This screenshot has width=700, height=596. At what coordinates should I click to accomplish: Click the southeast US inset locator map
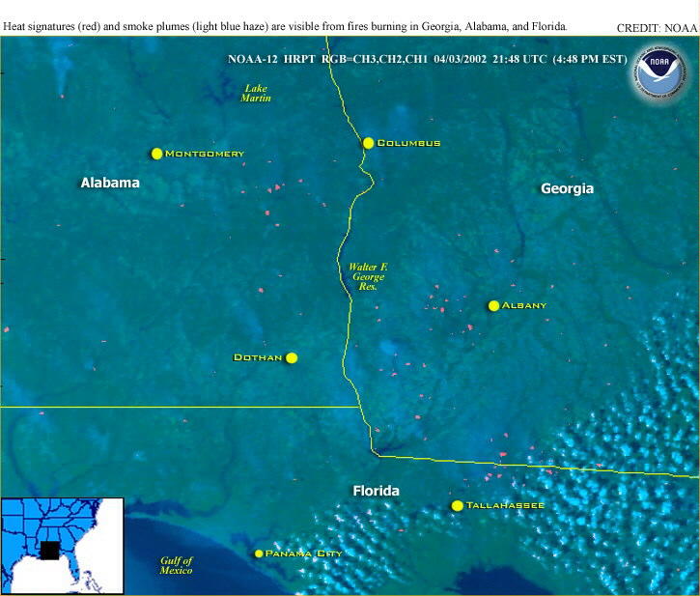tap(62, 546)
